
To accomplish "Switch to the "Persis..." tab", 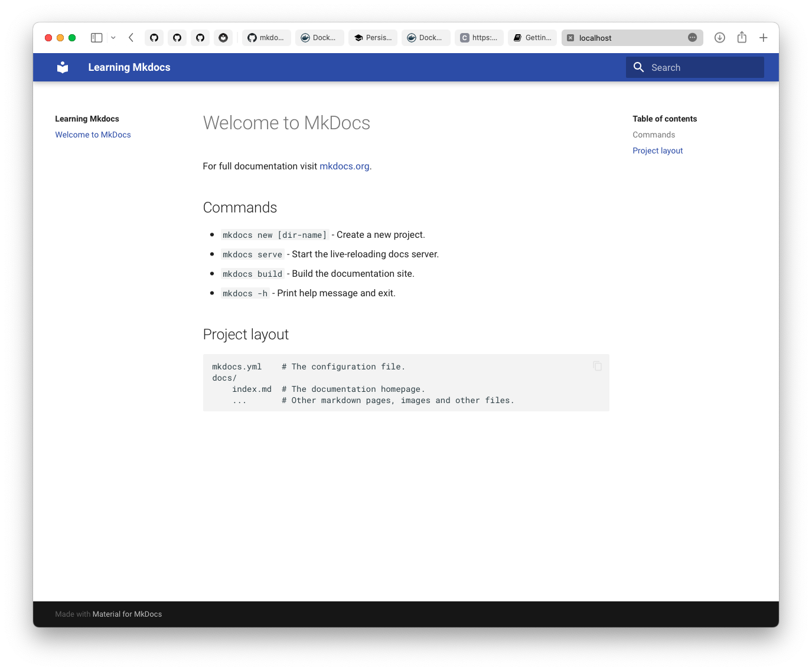I will click(373, 38).
